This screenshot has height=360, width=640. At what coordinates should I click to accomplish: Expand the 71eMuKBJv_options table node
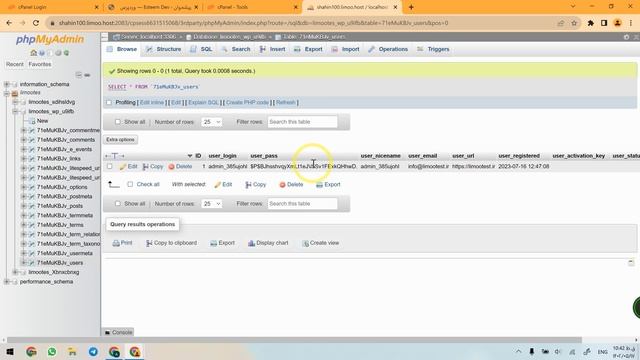click(x=24, y=187)
